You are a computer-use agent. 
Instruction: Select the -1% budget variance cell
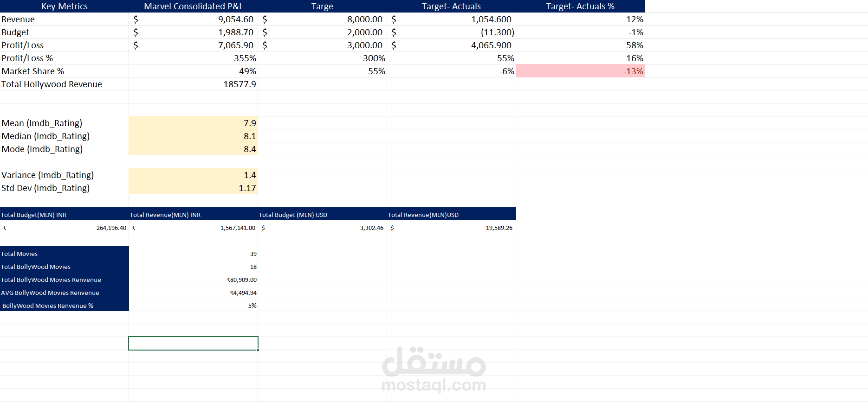(580, 32)
